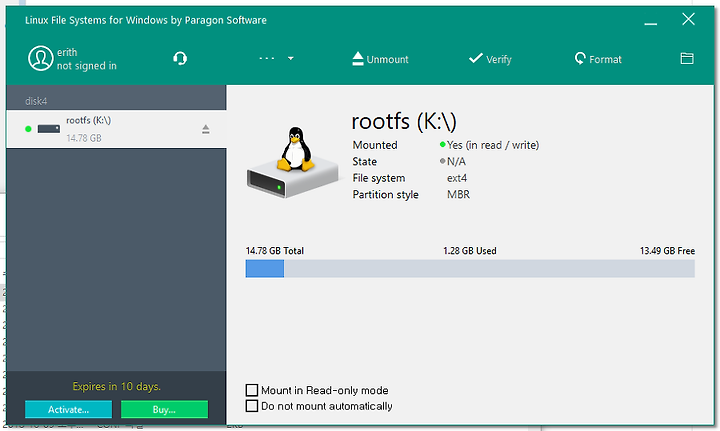
Task: Select rootfs (K:\) in the disk list
Action: pyautogui.click(x=116, y=129)
